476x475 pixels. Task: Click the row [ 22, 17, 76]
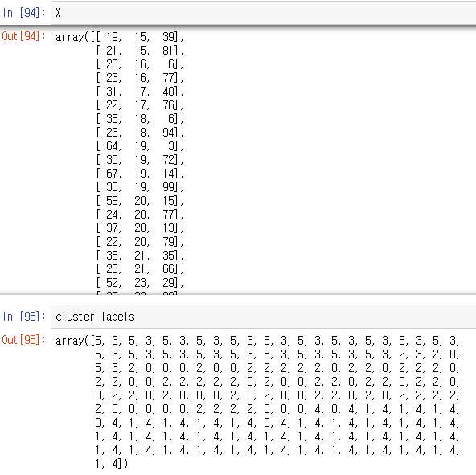coord(140,105)
